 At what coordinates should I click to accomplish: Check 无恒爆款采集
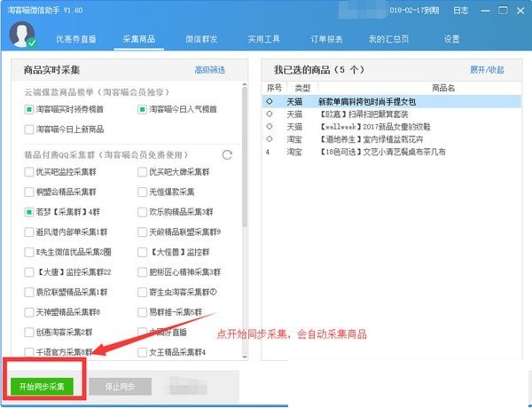(142, 192)
